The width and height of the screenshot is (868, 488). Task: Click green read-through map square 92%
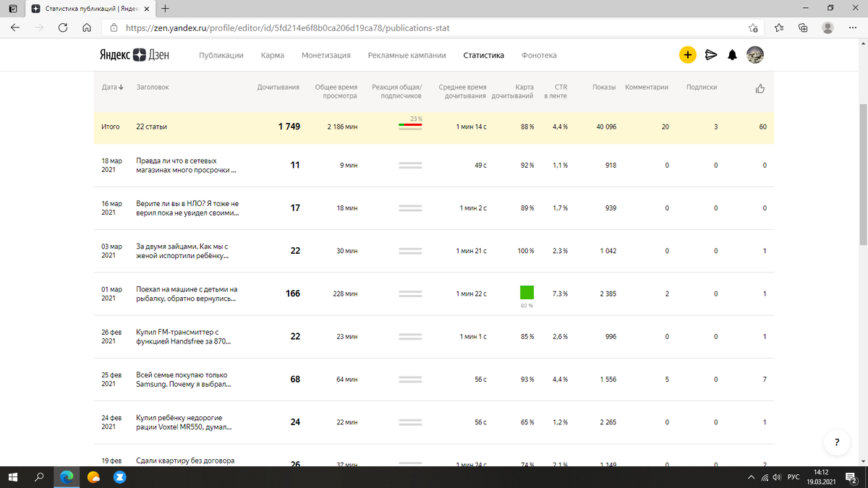(x=527, y=292)
